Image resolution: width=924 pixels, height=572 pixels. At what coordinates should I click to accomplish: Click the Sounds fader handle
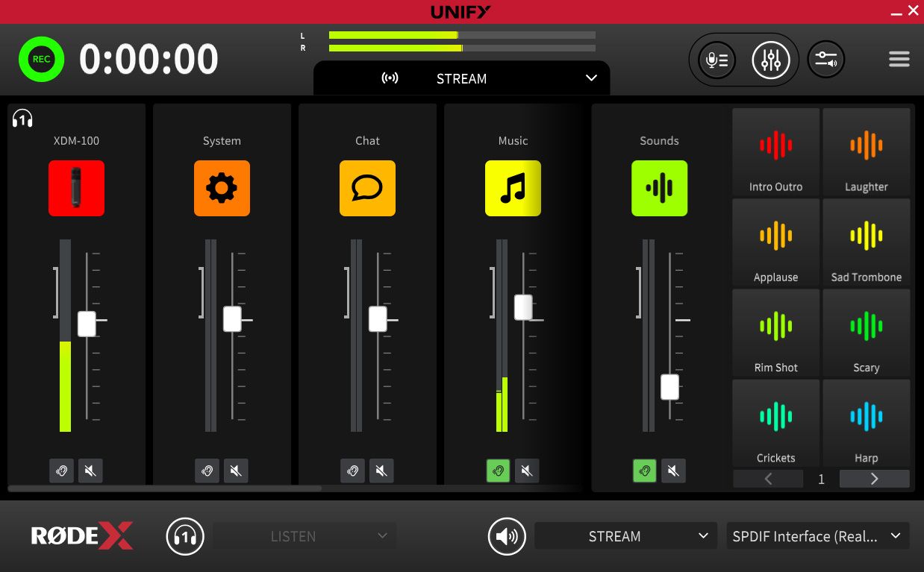(x=669, y=387)
